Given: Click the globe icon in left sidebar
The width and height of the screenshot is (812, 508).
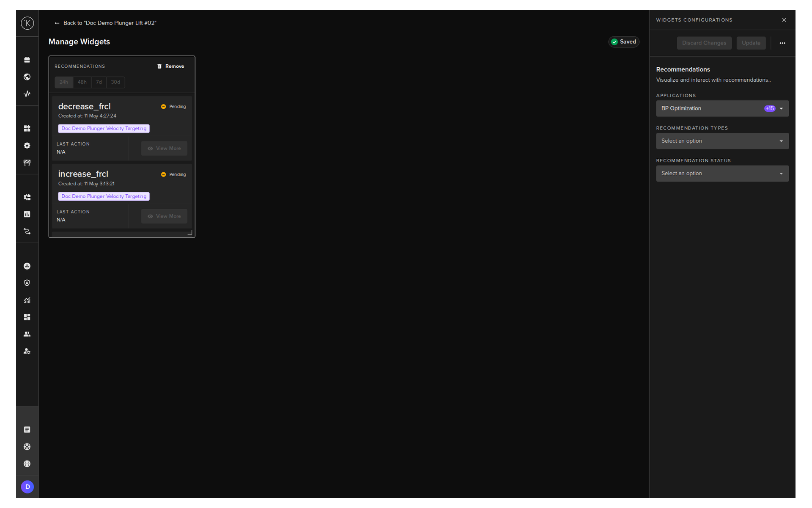Looking at the screenshot, I should pos(27,77).
